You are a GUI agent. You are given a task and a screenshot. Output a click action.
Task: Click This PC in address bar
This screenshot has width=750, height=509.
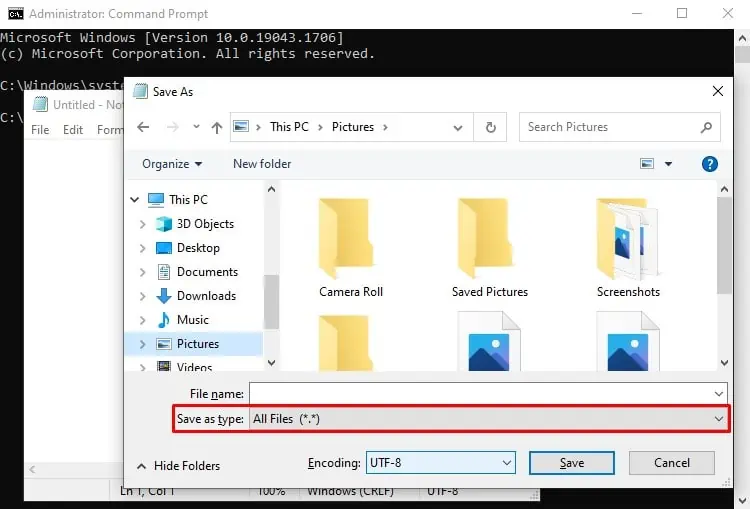(289, 127)
